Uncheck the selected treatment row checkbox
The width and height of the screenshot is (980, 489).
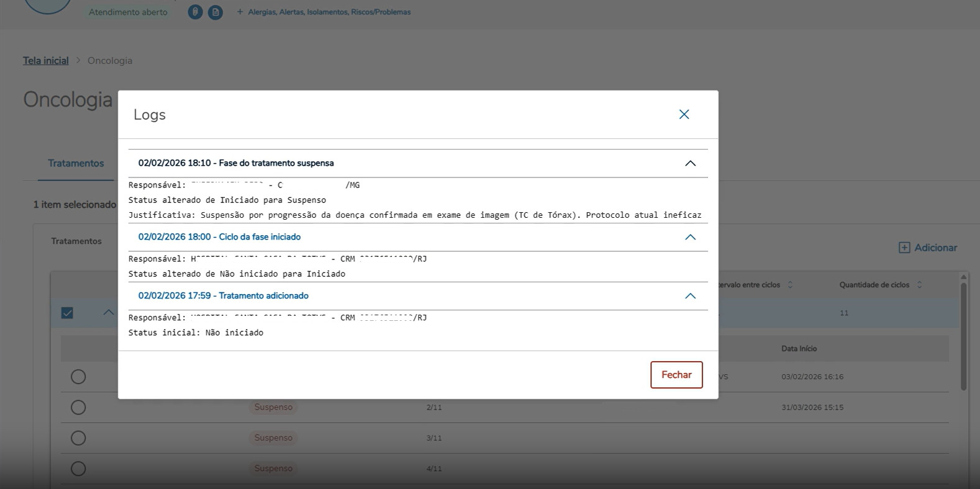67,313
